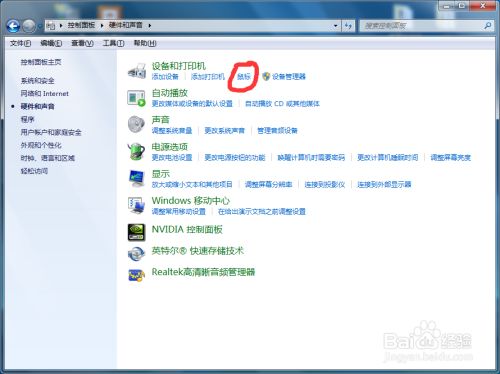Select 系统和安全 in sidebar
500x374 pixels.
pyautogui.click(x=37, y=81)
